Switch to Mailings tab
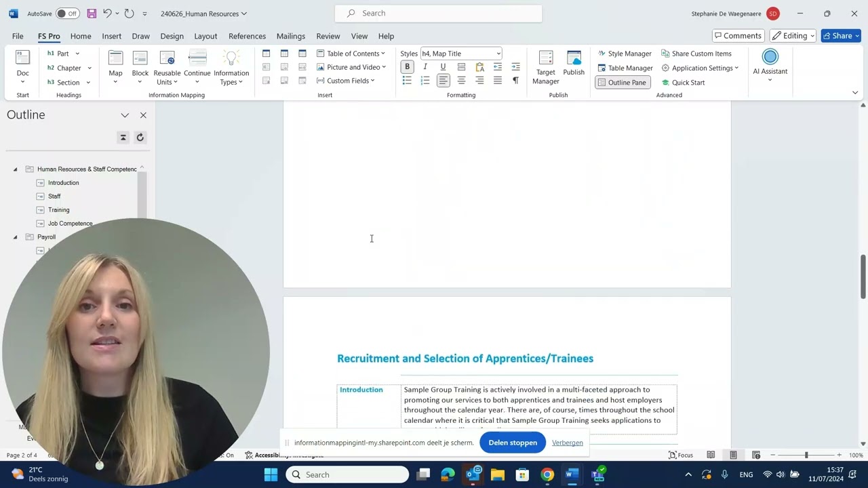 291,36
